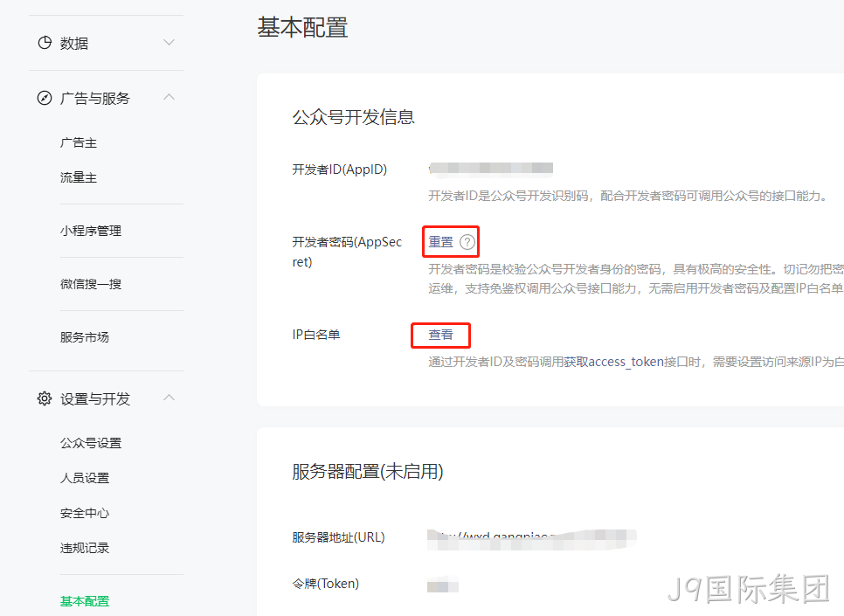Image resolution: width=844 pixels, height=616 pixels.
Task: Click the 公众号开发信息 heading
Action: point(354,117)
